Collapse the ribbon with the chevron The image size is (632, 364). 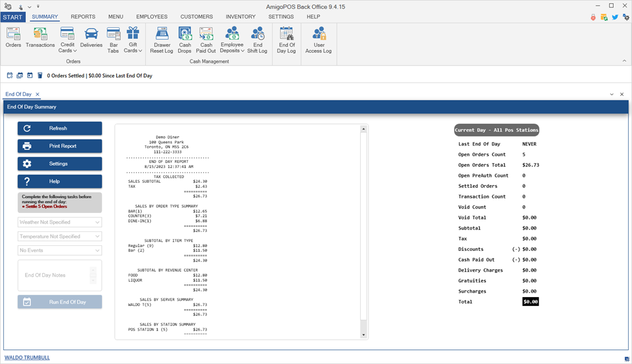(x=624, y=61)
